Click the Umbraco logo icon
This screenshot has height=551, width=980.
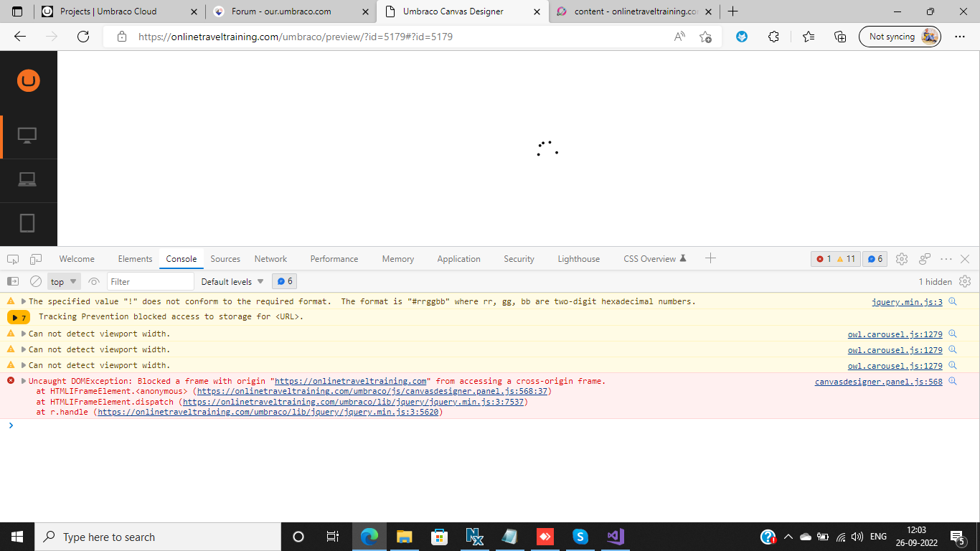[28, 80]
